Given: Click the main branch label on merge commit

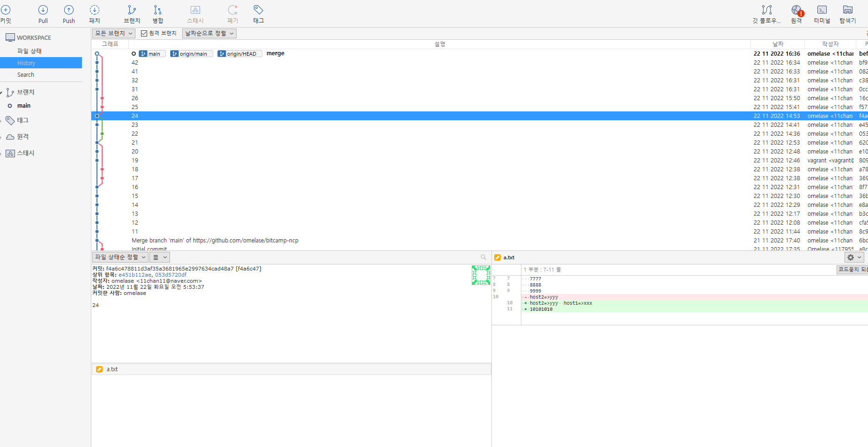Looking at the screenshot, I should (x=152, y=54).
